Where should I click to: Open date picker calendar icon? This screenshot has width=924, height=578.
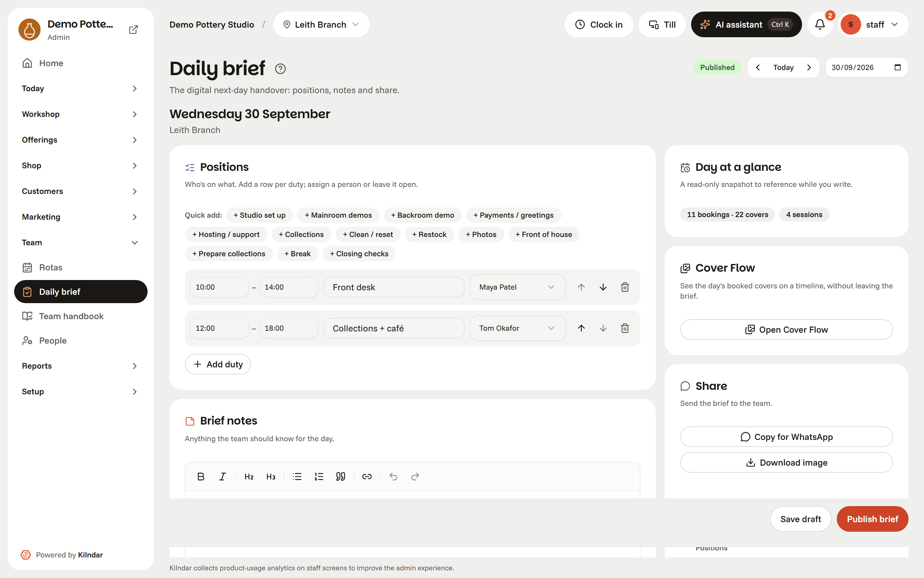(x=897, y=67)
